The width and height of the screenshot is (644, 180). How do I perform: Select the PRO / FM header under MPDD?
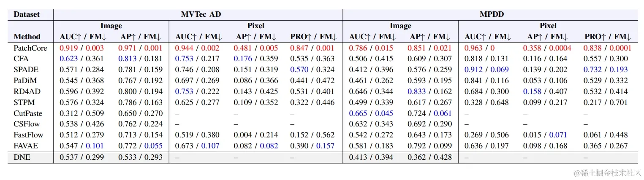click(x=608, y=37)
